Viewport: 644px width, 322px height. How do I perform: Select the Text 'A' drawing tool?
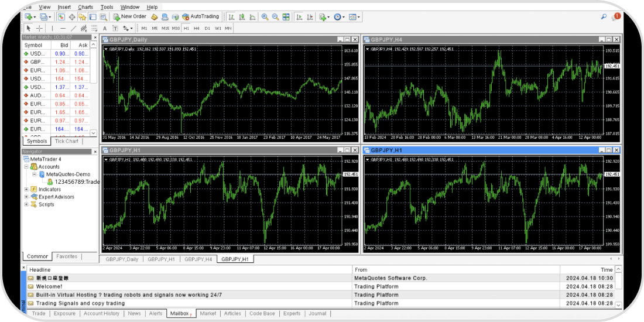click(x=105, y=28)
